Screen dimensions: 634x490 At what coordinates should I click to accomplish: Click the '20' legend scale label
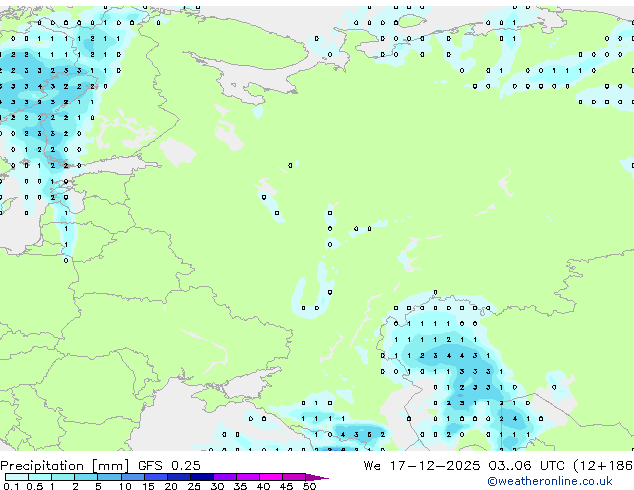(171, 486)
